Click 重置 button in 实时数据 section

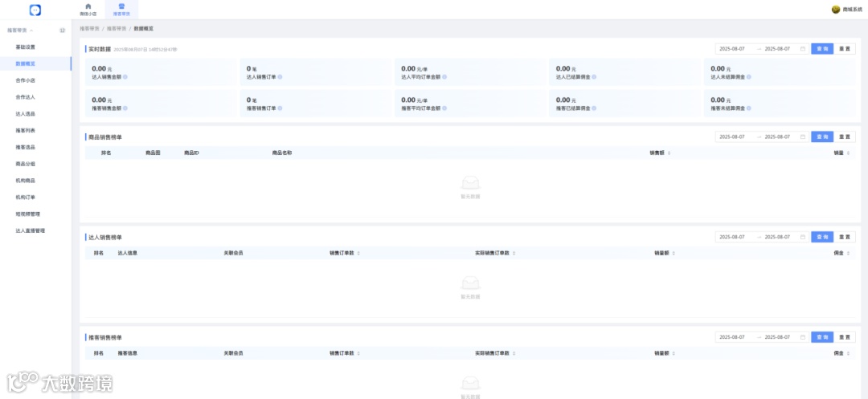point(844,49)
